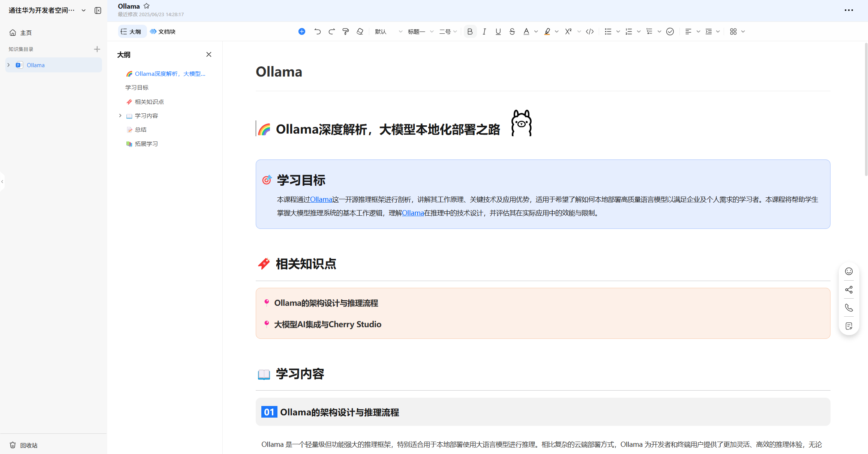Click the circled checkmark icon
Screen dimensions: 868x454
[x=670, y=32]
